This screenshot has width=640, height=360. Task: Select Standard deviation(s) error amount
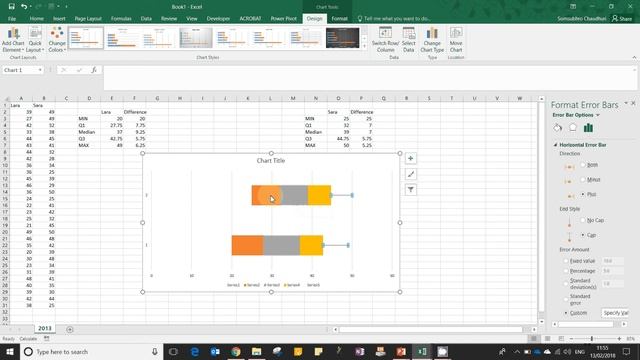[x=566, y=284]
